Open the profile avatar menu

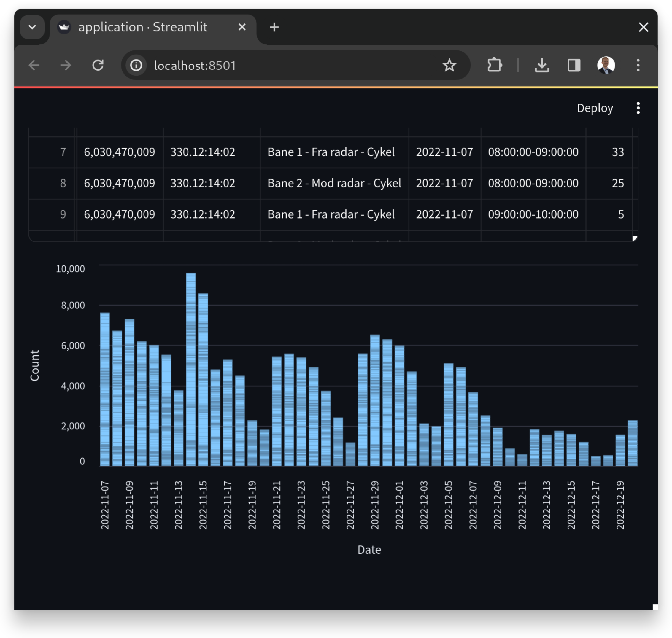click(606, 65)
